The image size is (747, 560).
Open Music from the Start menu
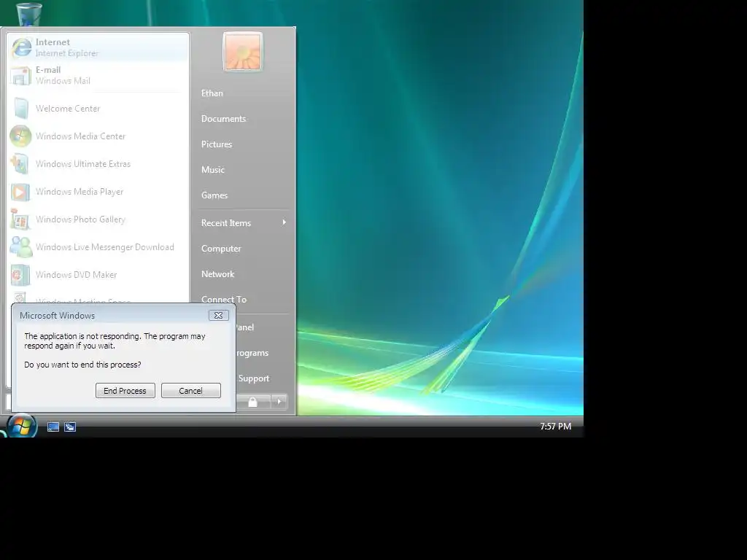(212, 169)
